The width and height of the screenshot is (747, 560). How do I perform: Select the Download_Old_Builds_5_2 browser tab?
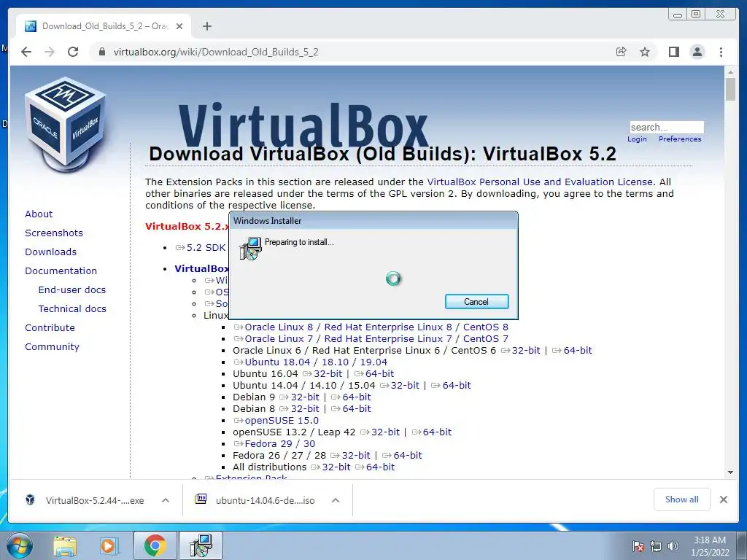(104, 26)
